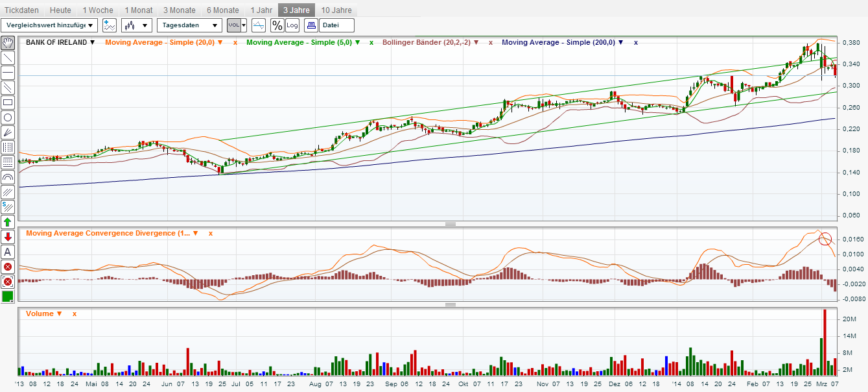Select the horizontal line drawing tool
This screenshot has width=868, height=392.
[8, 73]
